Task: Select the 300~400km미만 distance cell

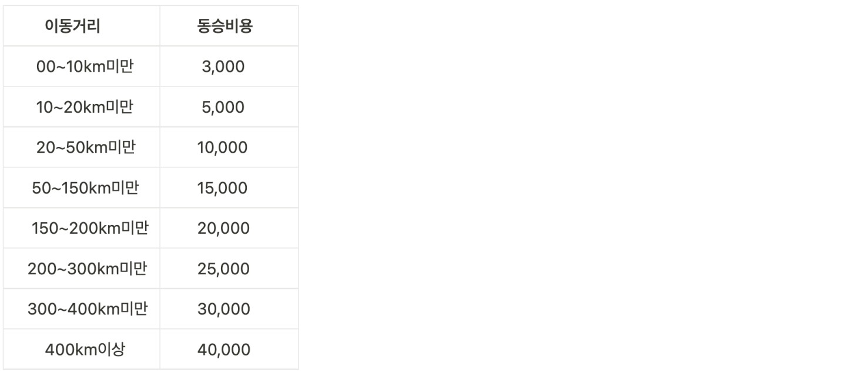Action: (x=87, y=309)
